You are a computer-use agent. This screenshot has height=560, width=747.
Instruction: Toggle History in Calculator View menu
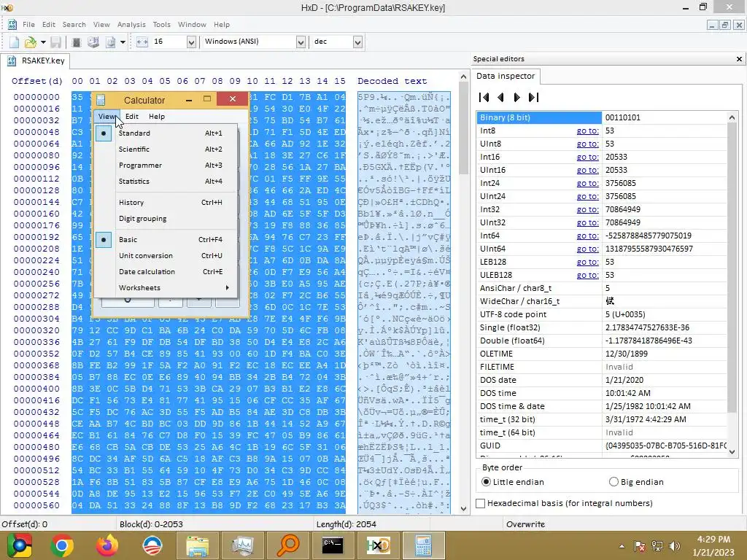coord(166,203)
